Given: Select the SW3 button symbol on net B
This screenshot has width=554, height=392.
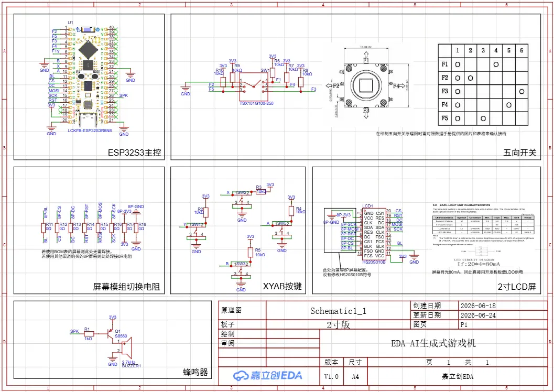Looking at the screenshot, I should tap(241, 271).
